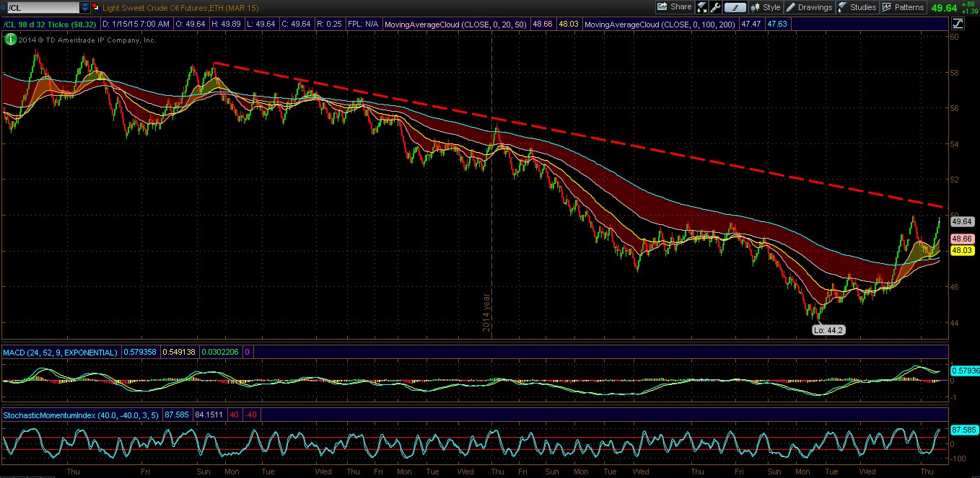Open chart settings wrench icon
Image resolution: width=980 pixels, height=478 pixels.
click(715, 7)
